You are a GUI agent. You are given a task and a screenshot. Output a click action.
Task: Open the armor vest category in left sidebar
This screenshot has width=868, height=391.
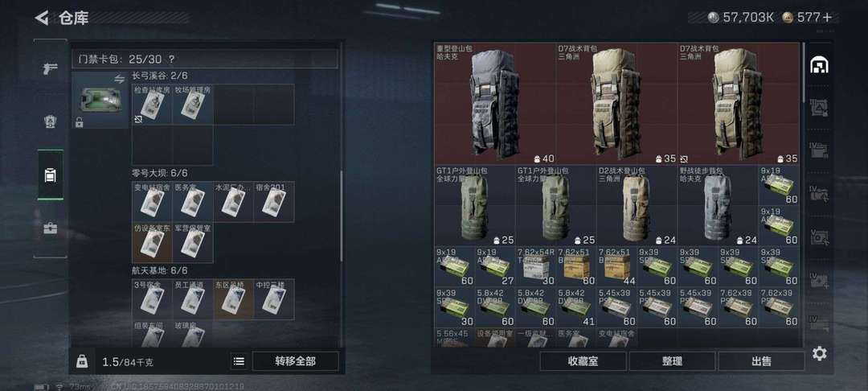[x=51, y=121]
